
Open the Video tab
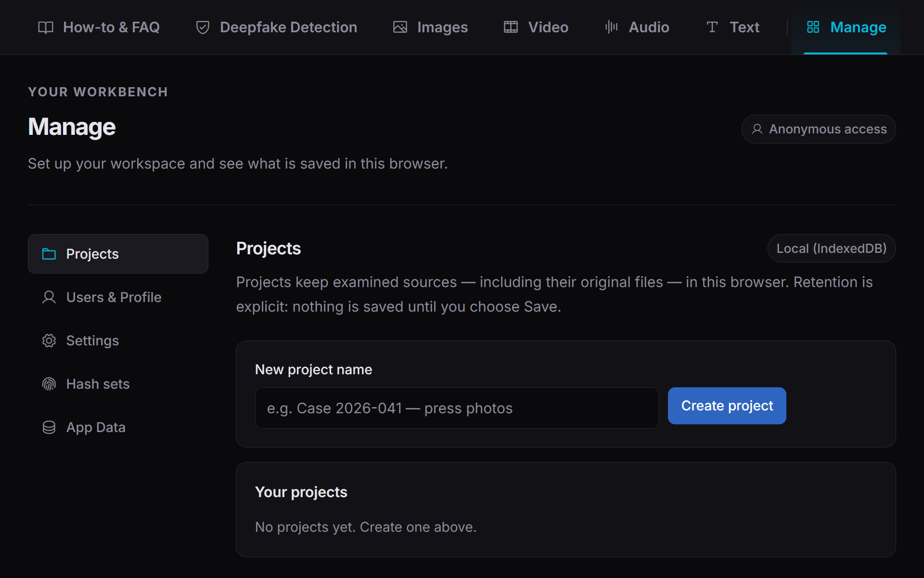click(x=536, y=27)
